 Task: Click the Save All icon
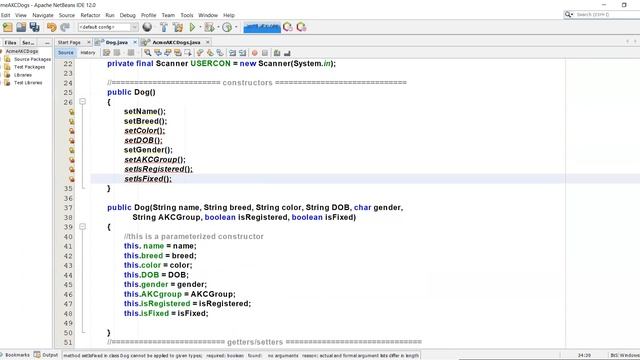point(35,27)
